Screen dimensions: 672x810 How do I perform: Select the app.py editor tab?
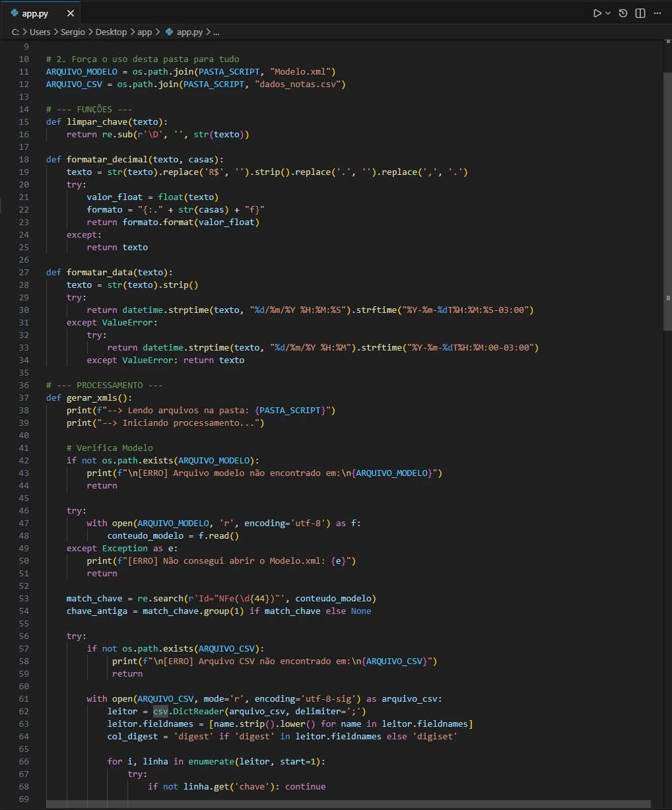click(41, 13)
